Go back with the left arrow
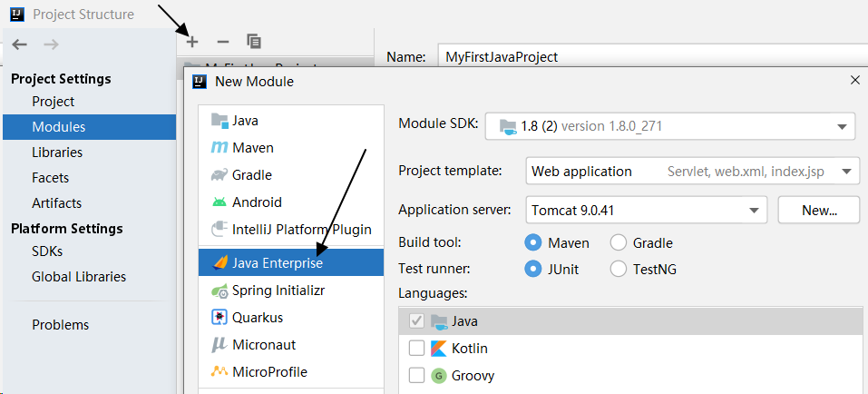 click(19, 44)
